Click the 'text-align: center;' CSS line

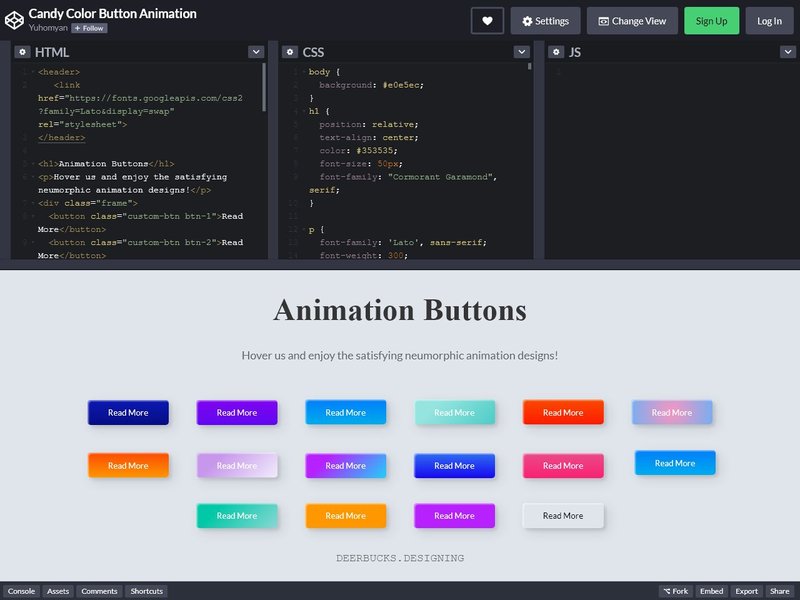(x=369, y=138)
